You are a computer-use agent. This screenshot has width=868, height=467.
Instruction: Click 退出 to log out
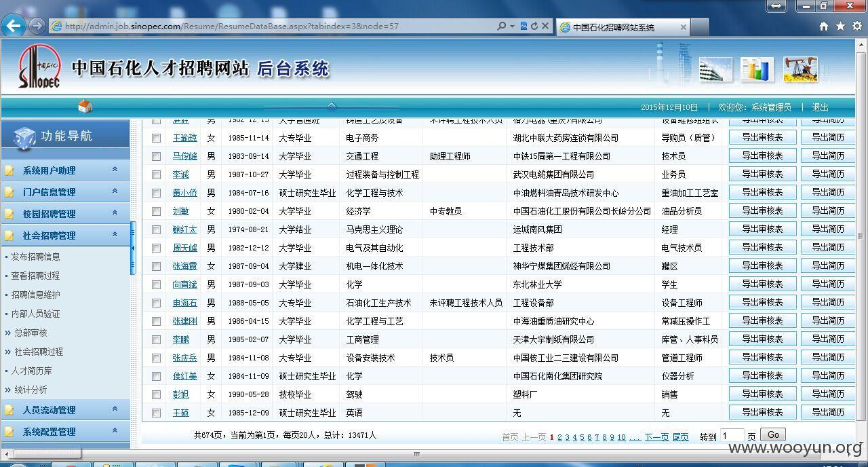(x=821, y=107)
